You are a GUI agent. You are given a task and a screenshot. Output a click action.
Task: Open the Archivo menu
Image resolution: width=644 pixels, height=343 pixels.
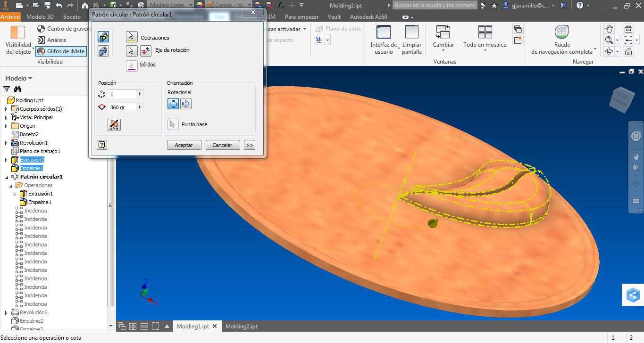click(10, 16)
